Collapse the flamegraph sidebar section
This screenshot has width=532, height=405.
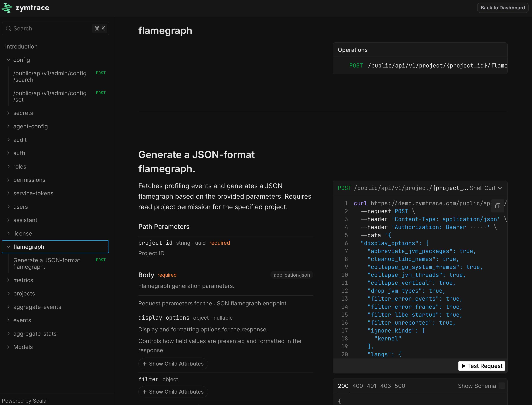[8, 247]
